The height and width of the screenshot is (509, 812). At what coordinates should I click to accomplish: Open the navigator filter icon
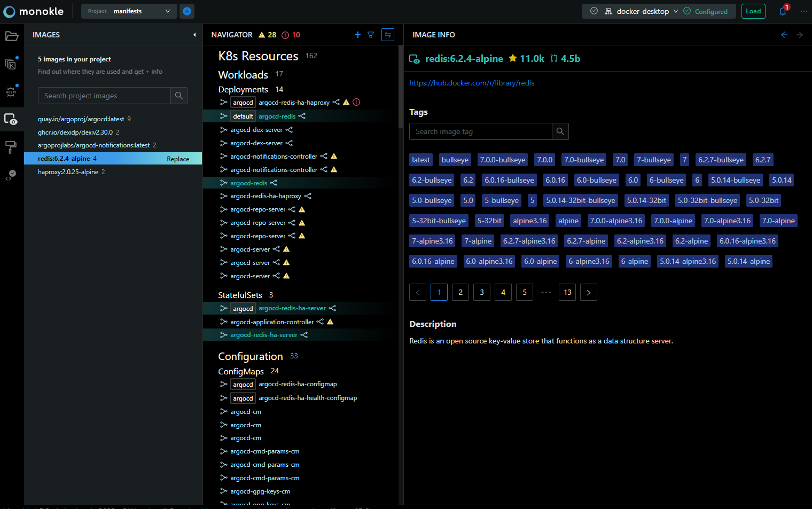[371, 35]
